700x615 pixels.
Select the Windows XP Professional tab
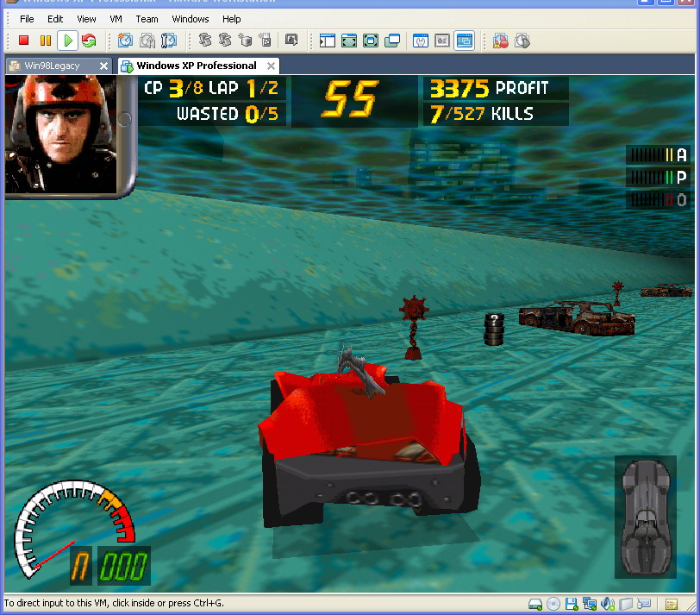(x=197, y=66)
